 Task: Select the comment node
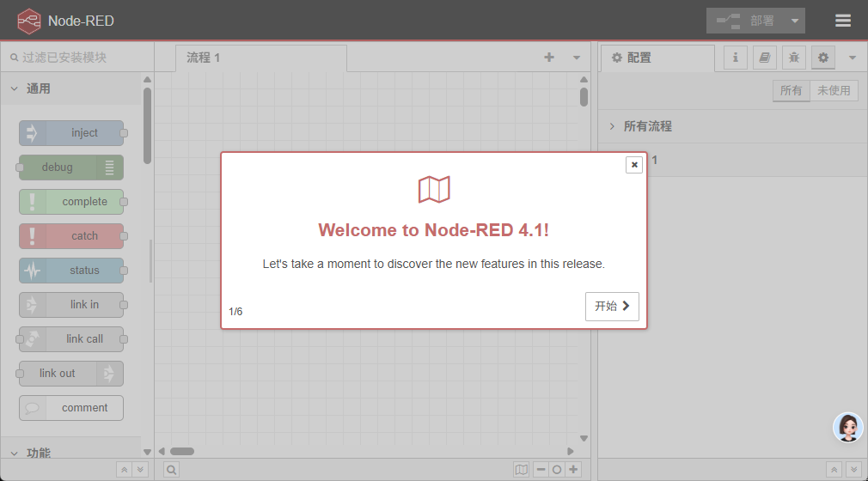(71, 407)
